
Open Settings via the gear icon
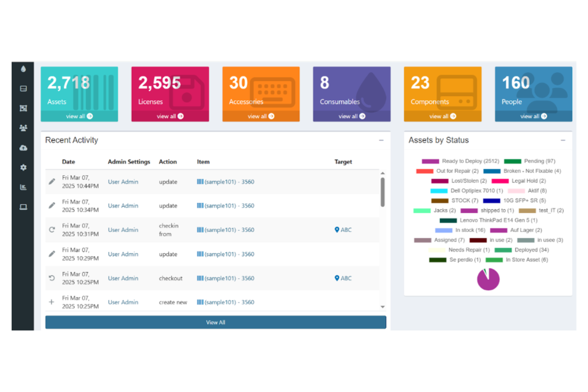point(23,167)
